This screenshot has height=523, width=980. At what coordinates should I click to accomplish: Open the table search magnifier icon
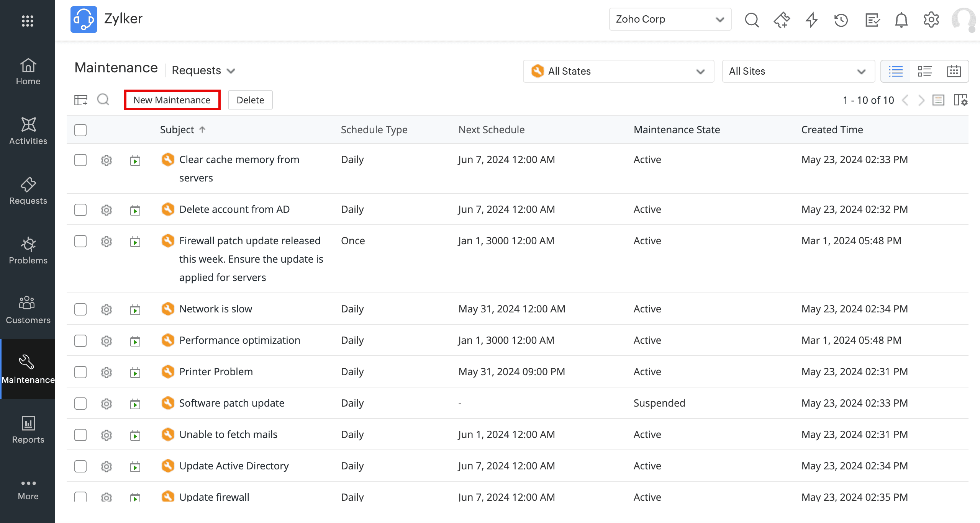[x=103, y=100]
